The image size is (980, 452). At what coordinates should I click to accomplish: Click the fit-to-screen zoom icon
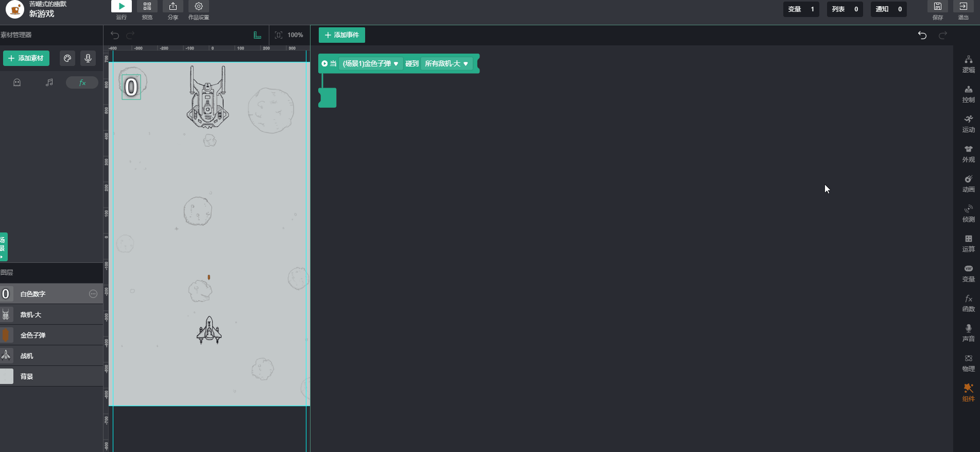tap(279, 35)
